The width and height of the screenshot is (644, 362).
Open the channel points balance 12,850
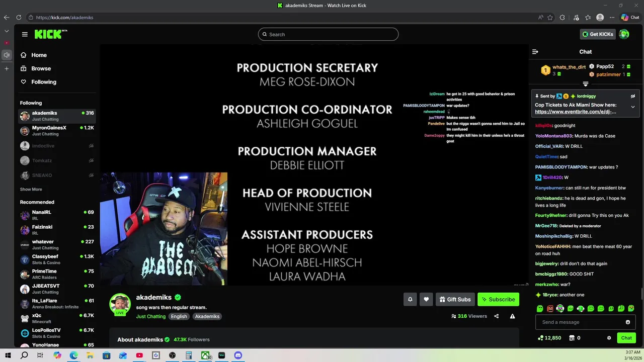point(549,338)
